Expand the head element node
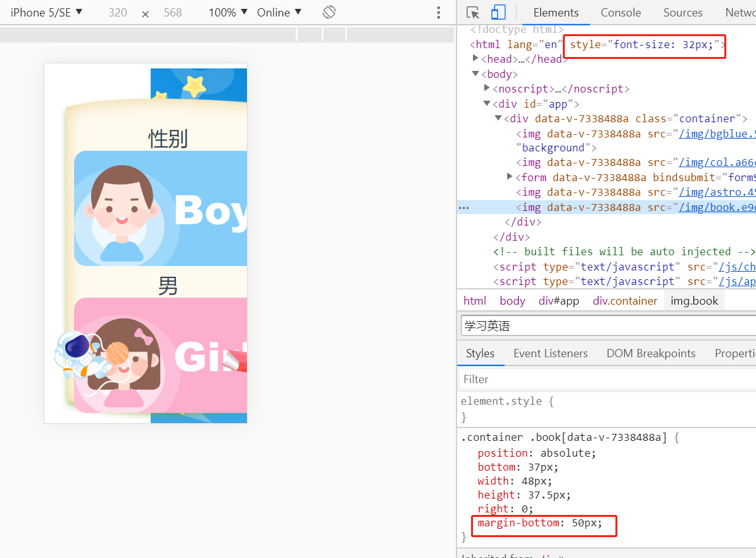 click(476, 59)
